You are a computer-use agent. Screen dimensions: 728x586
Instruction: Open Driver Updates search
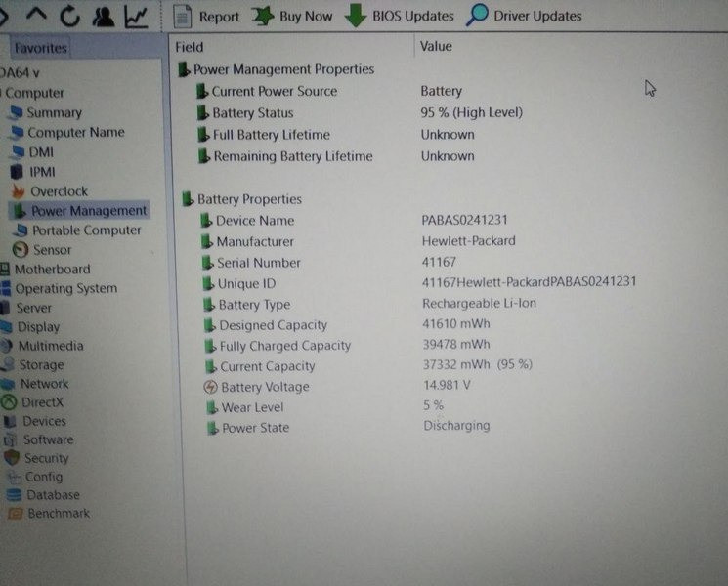525,16
